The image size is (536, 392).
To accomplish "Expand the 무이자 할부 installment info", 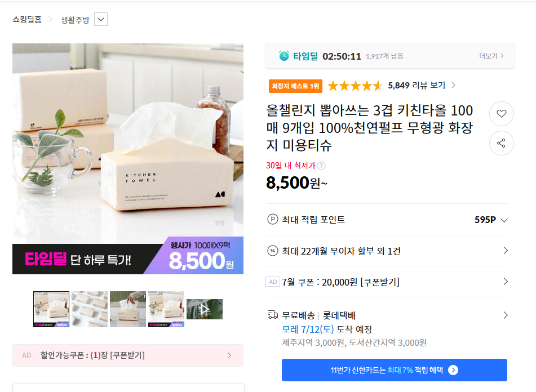I will (x=505, y=251).
